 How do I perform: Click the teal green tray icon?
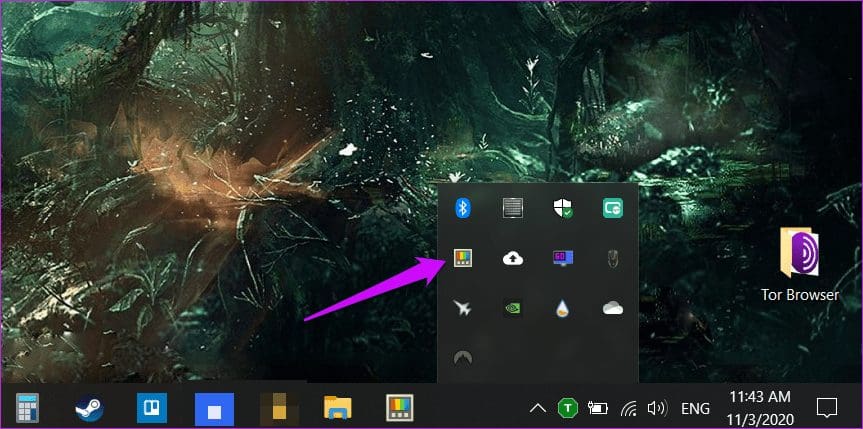click(x=613, y=208)
